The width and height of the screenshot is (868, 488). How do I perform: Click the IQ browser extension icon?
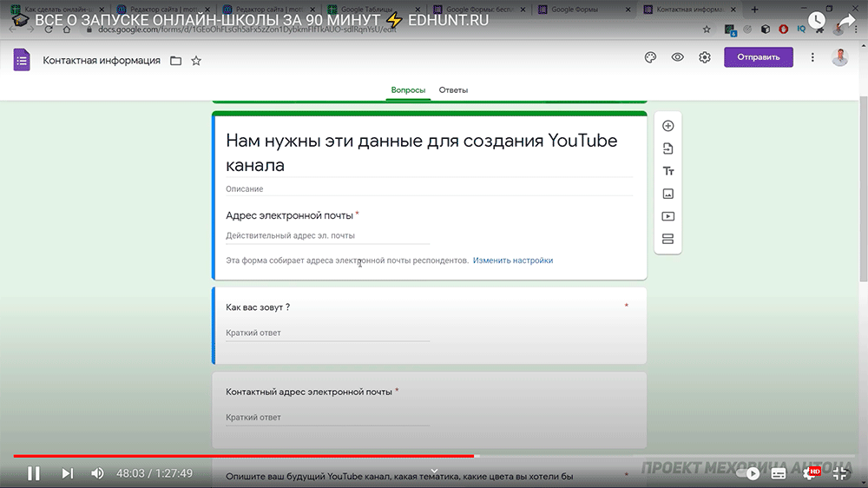click(801, 29)
